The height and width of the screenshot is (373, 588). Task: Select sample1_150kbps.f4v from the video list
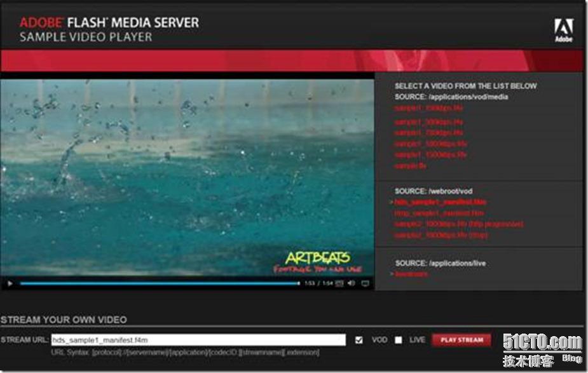428,108
